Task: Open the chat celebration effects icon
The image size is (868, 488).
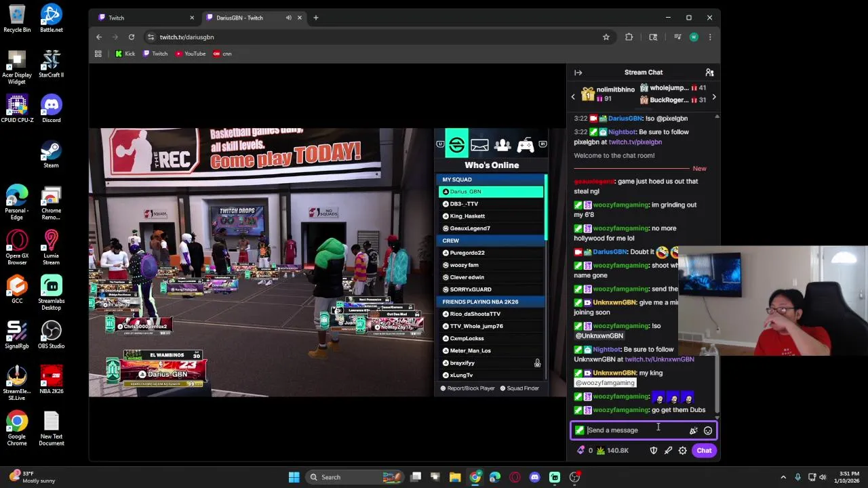Action: (693, 430)
